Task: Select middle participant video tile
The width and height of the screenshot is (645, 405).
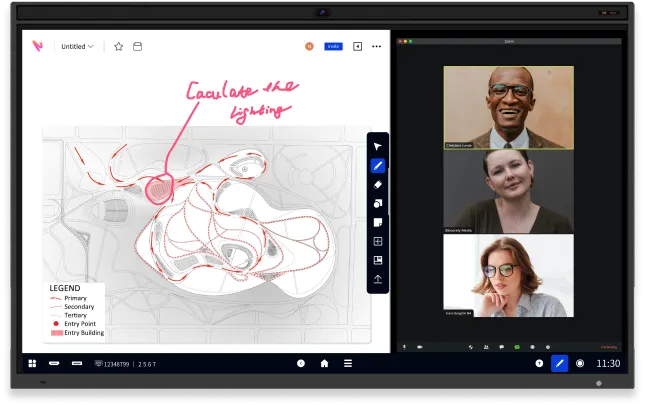Action: click(x=509, y=192)
